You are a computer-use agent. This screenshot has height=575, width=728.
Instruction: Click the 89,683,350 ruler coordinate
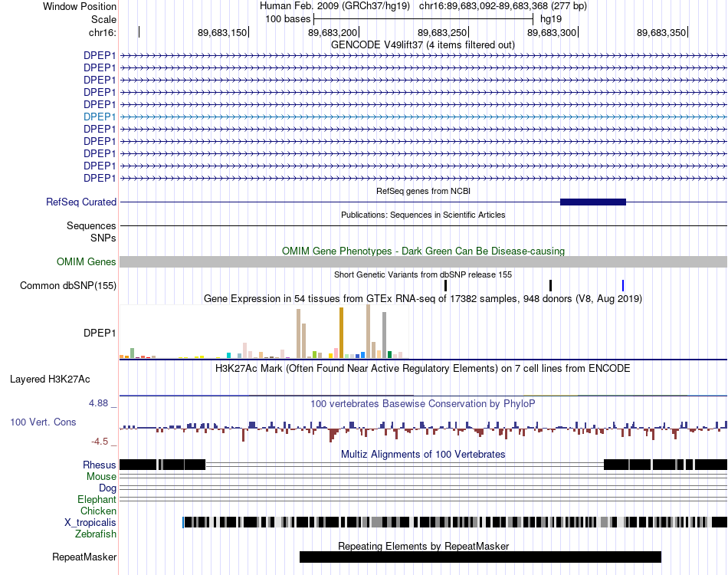click(x=661, y=32)
